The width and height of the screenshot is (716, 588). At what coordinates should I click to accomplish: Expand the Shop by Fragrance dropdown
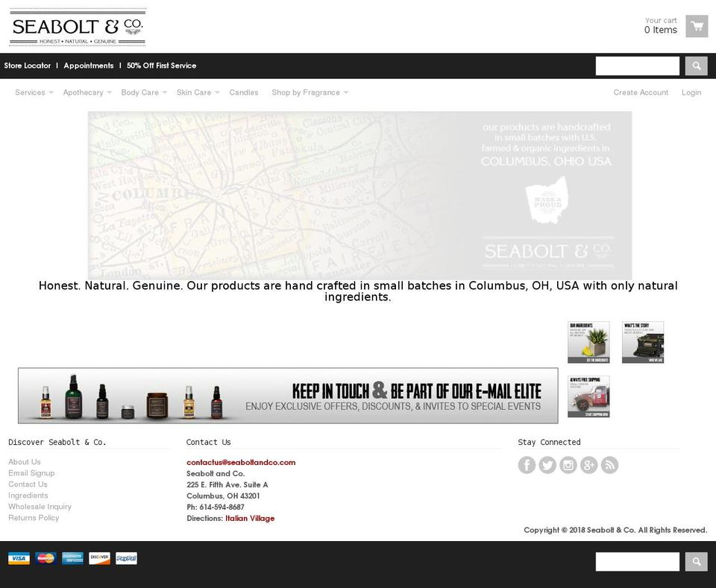pyautogui.click(x=310, y=92)
